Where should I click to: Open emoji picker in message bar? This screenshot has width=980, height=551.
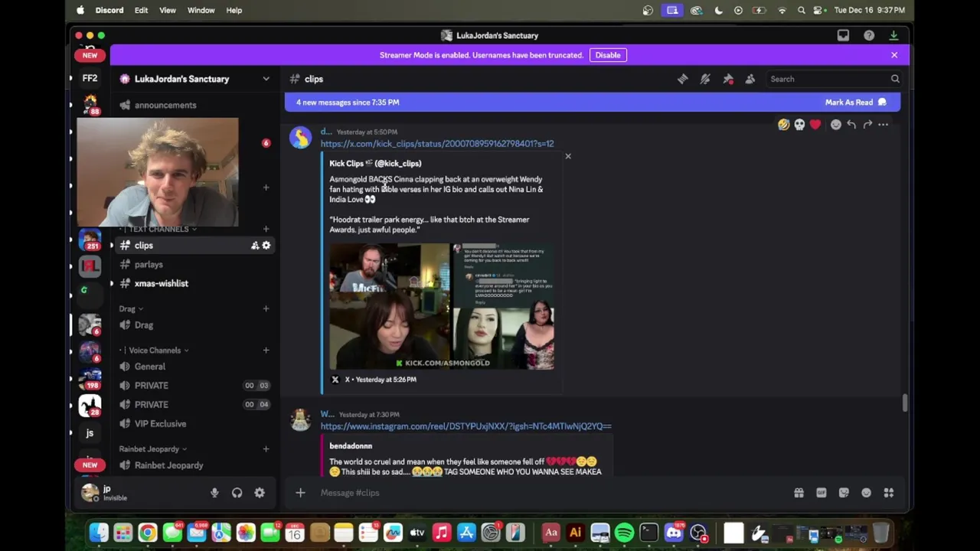[866, 493]
